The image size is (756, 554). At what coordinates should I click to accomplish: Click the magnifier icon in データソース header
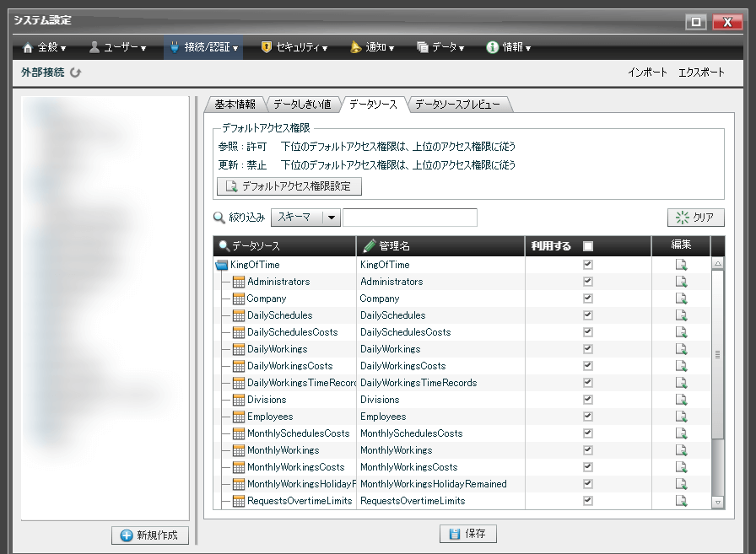pyautogui.click(x=224, y=245)
